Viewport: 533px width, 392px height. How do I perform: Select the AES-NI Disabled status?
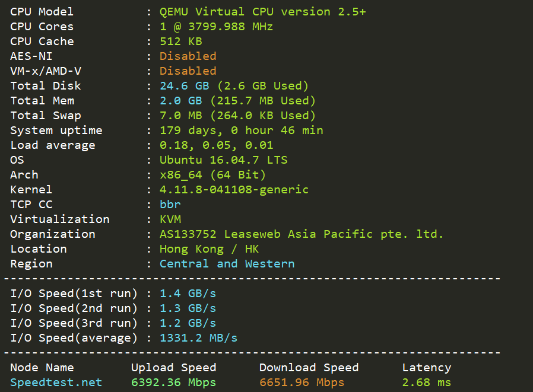coord(188,56)
